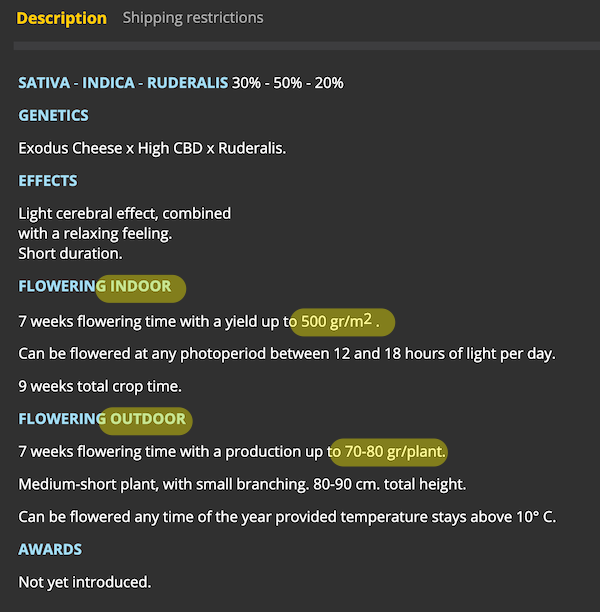This screenshot has height=612, width=600.
Task: Click the Medium-short plant height line
Action: 242,484
